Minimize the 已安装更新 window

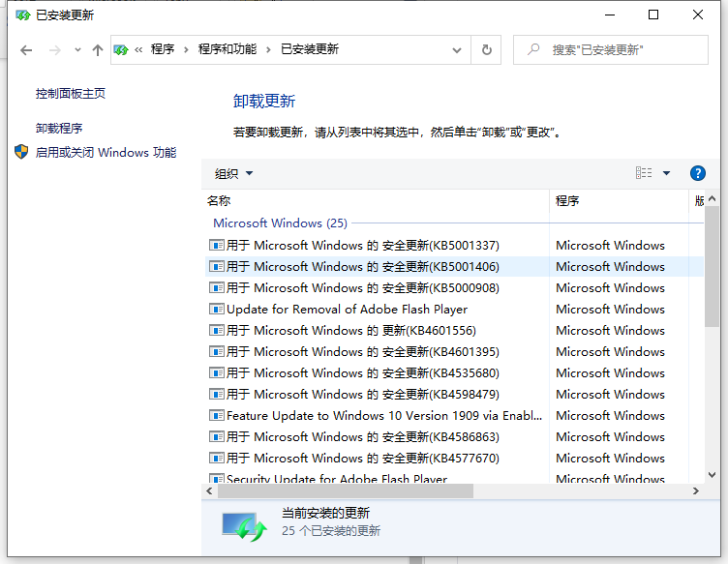coord(610,15)
